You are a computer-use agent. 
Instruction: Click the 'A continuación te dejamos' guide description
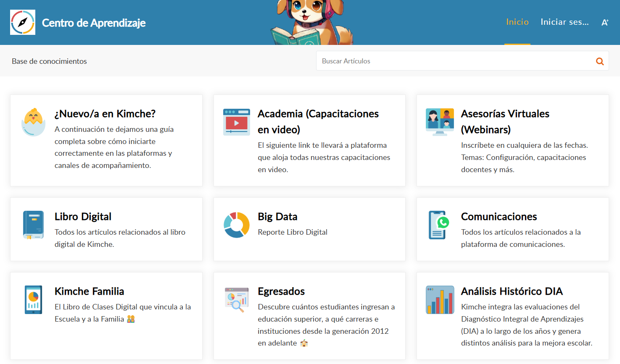tap(114, 147)
